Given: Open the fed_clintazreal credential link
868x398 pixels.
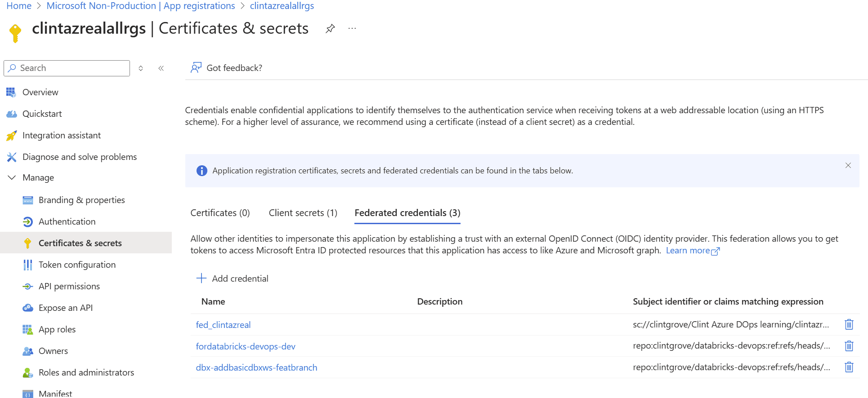Looking at the screenshot, I should (x=223, y=325).
